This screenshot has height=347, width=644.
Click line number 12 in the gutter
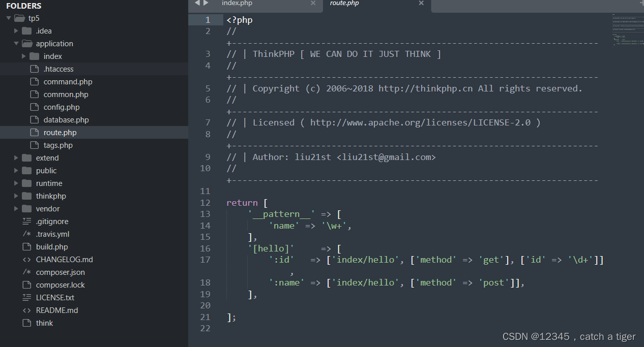[x=205, y=203]
